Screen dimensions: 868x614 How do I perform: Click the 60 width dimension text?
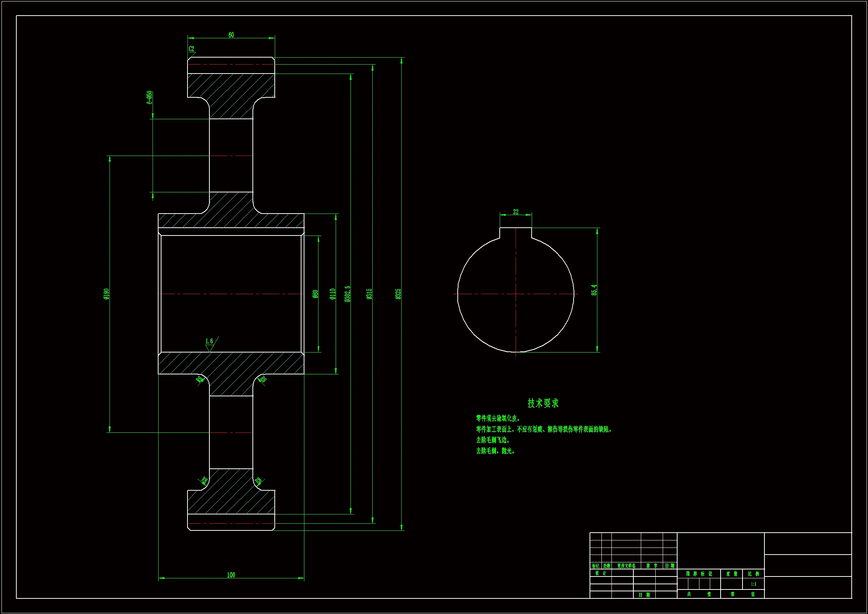(231, 35)
